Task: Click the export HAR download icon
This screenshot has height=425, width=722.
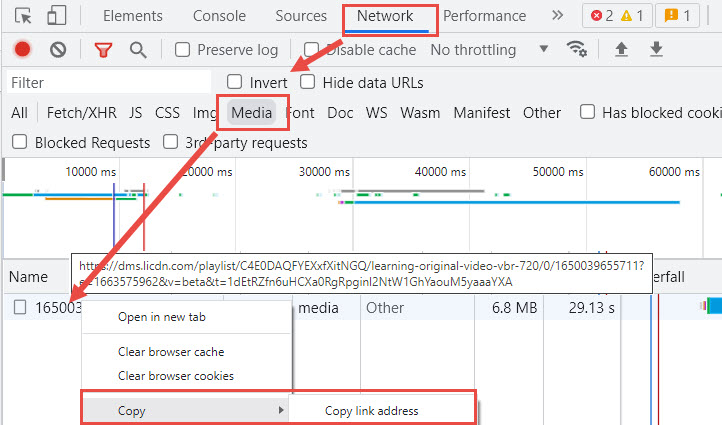Action: [656, 49]
